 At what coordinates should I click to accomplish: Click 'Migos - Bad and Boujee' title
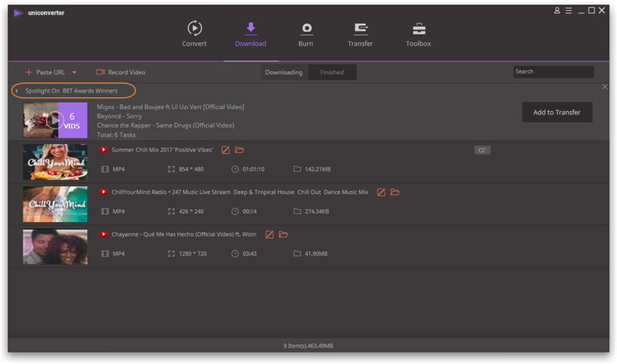(x=170, y=107)
